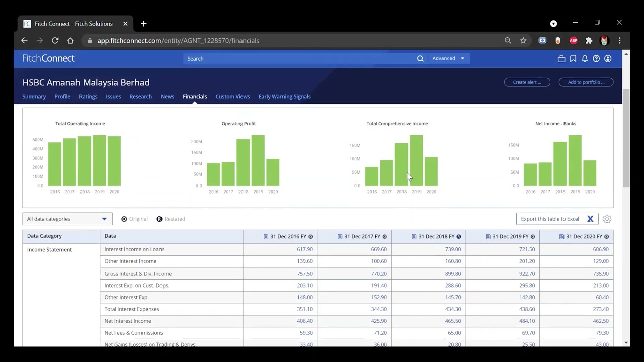Click Total Interest Expenses row label
644x362 pixels.
click(x=132, y=309)
